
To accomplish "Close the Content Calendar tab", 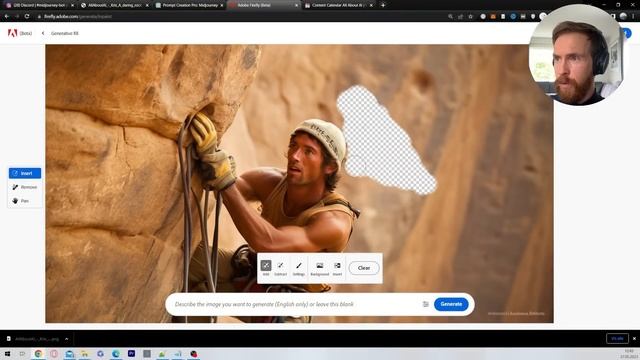I will click(x=371, y=5).
